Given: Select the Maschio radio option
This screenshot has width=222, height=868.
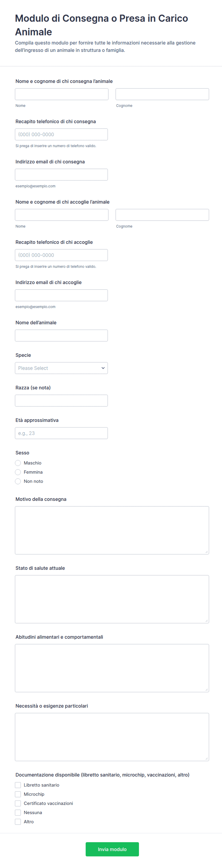Looking at the screenshot, I should (18, 463).
